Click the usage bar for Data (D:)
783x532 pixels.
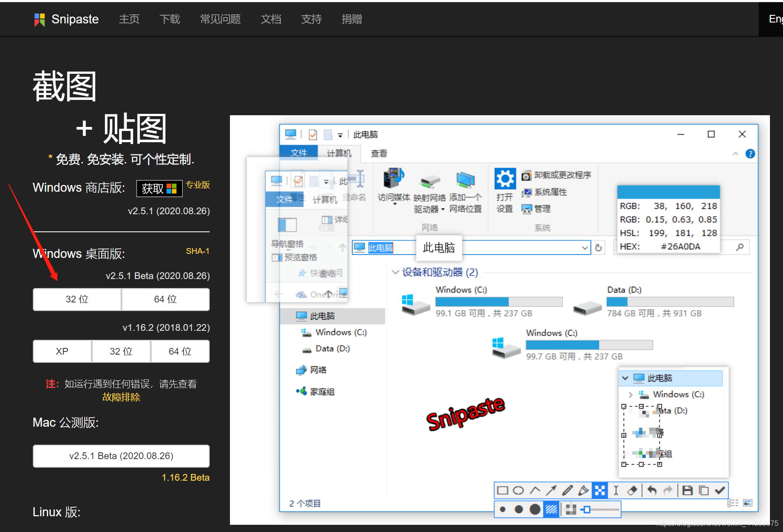click(x=670, y=302)
